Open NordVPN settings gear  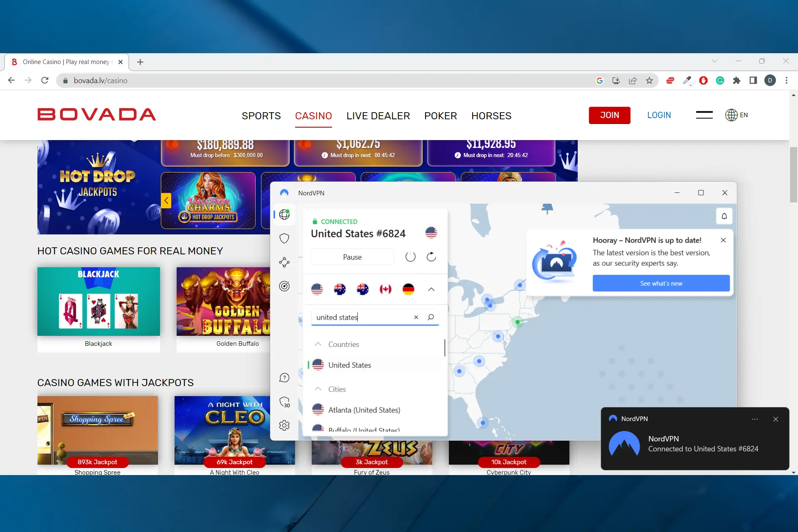284,425
